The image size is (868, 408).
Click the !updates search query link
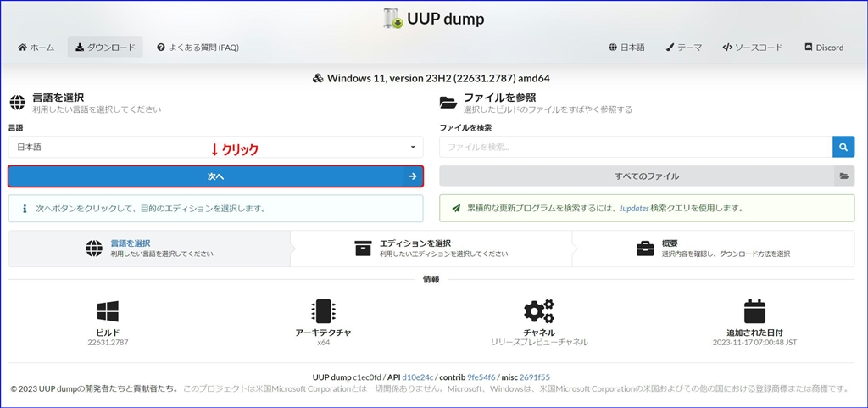(x=634, y=209)
